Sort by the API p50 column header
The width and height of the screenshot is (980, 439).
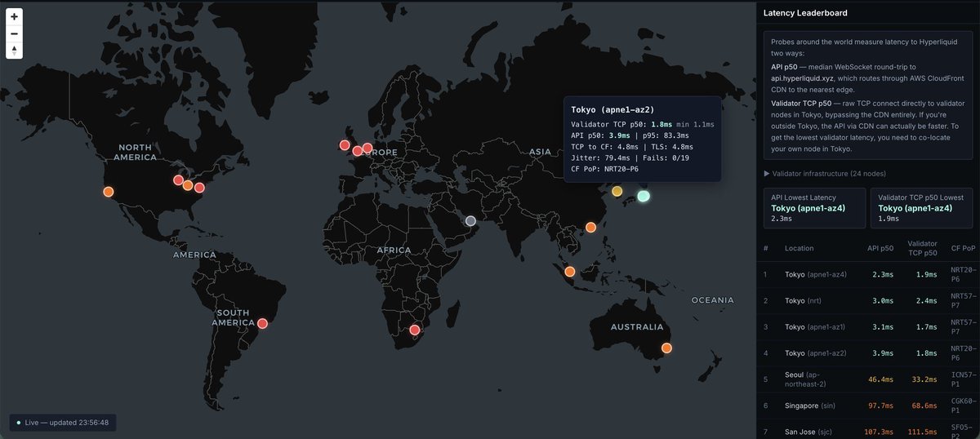pyautogui.click(x=880, y=248)
